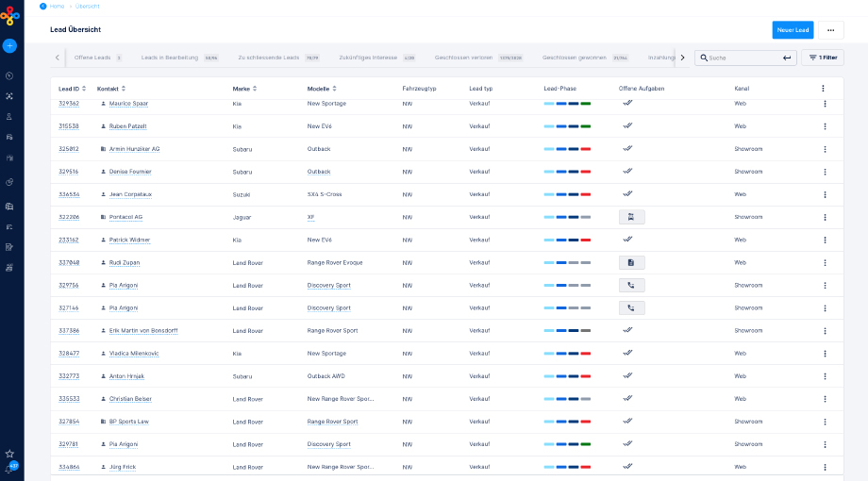The height and width of the screenshot is (481, 868).
Task: Open contact Jürg Frick
Action: 123,467
